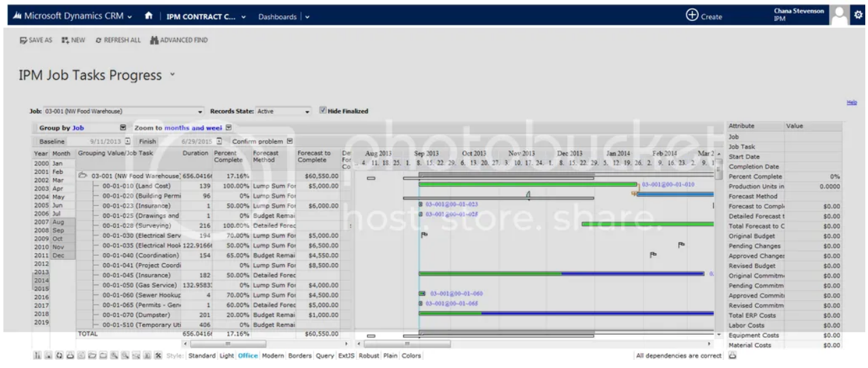This screenshot has width=868, height=368.
Task: Toggle the Hide Finalized checkbox
Action: point(322,111)
